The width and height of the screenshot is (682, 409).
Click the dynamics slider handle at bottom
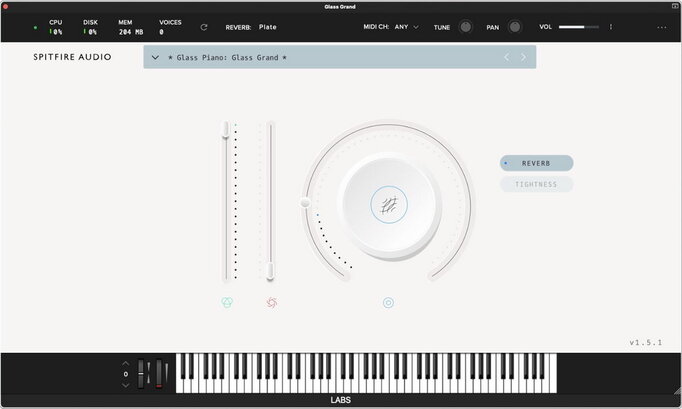(x=270, y=271)
